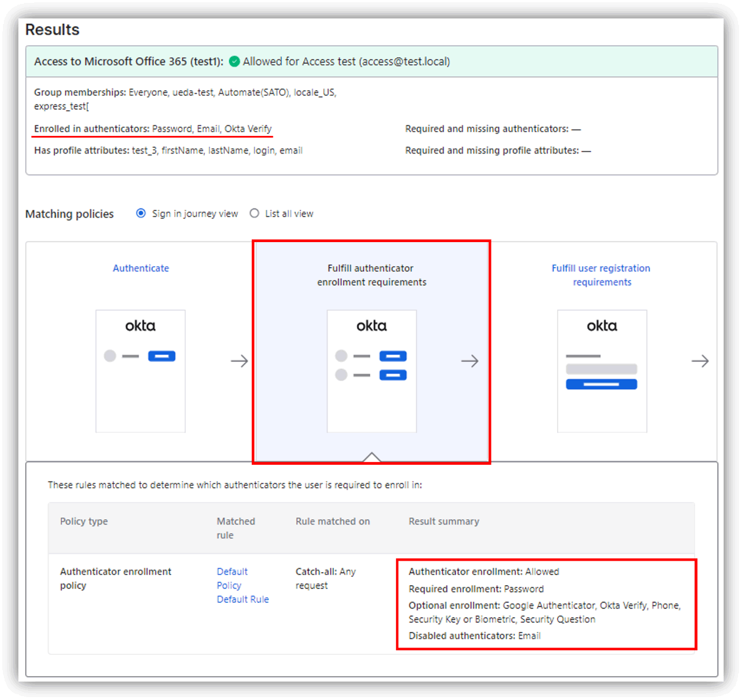The height and width of the screenshot is (700, 742).
Task: Click the arrow right of the Authenticate step
Action: 239,361
